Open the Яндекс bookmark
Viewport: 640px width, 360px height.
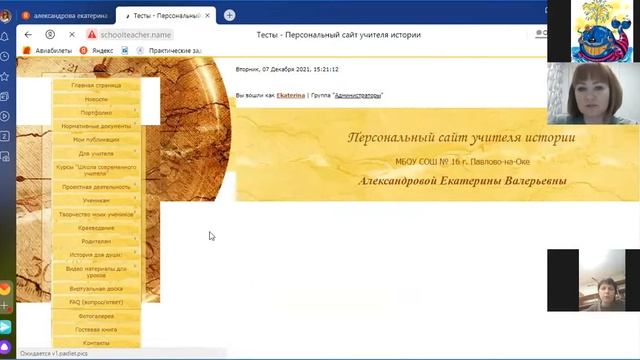97,51
